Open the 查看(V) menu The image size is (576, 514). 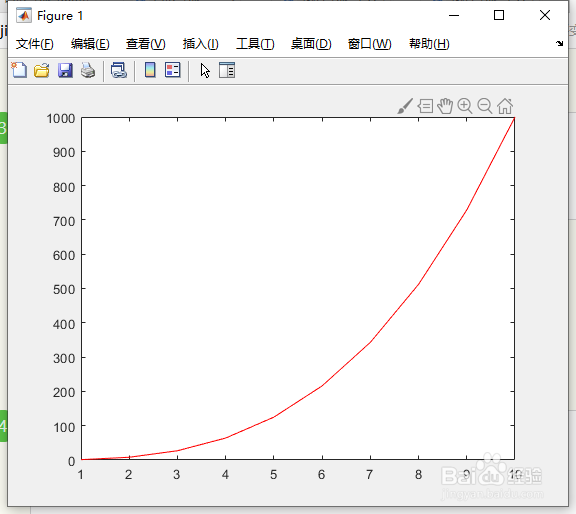click(145, 44)
